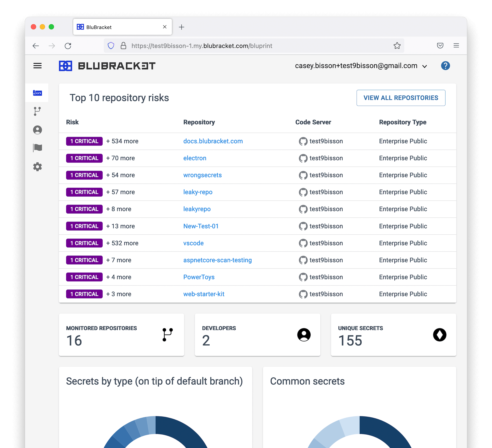Image resolution: width=492 pixels, height=448 pixels.
Task: Open the alerts flag sidebar icon
Action: pyautogui.click(x=37, y=148)
